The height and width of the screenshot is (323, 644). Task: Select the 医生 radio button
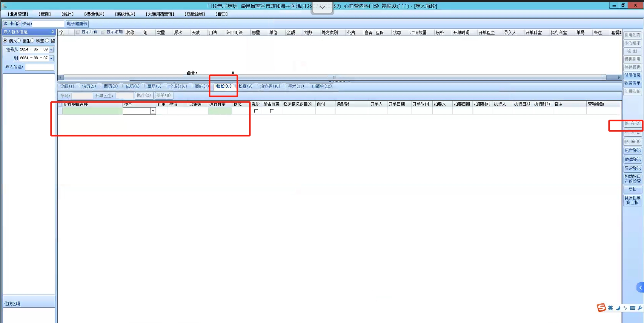(19, 41)
